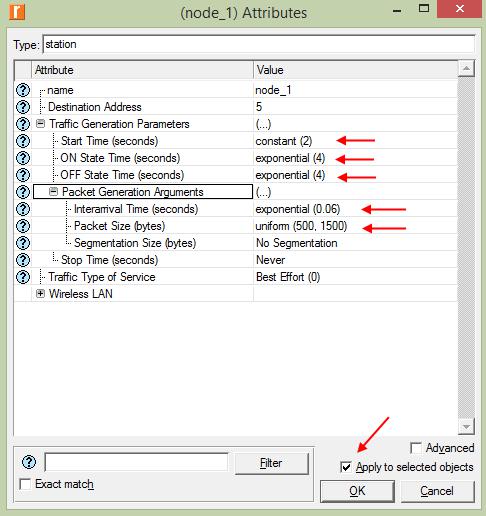This screenshot has width=486, height=516.
Task: Click the Filter button
Action: (271, 463)
